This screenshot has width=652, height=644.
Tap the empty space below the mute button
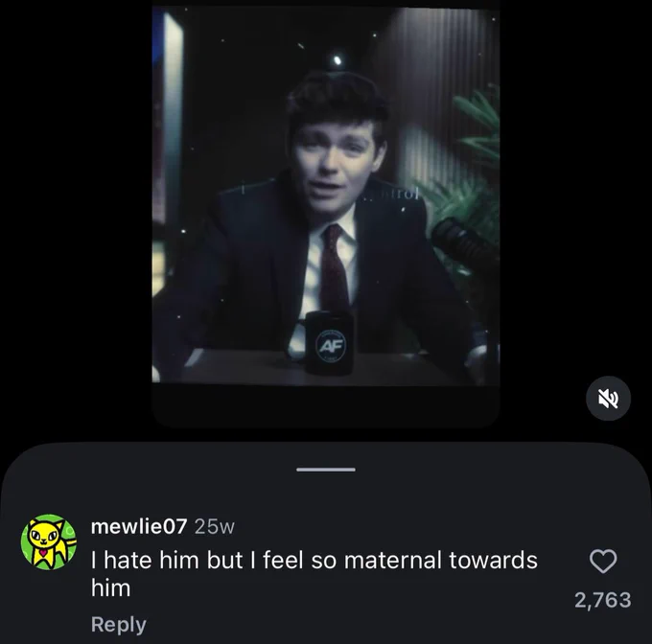coord(608,432)
